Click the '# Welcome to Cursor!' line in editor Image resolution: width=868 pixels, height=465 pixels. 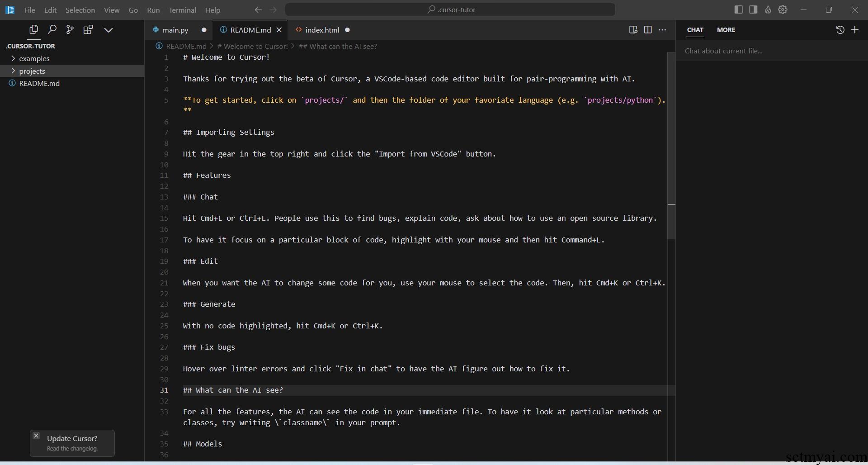pos(226,57)
